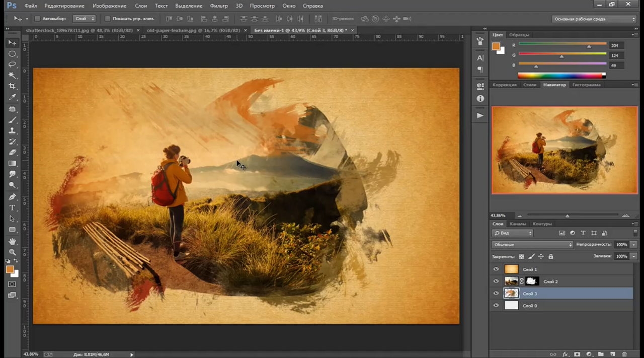Select the Brush tool
The image size is (644, 358).
[13, 120]
